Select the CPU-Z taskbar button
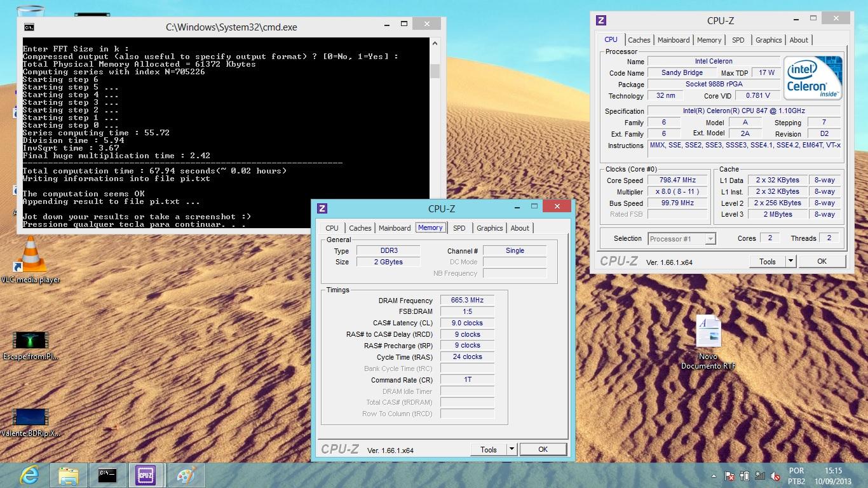Screen dimensions: 868x488 [x=146, y=475]
